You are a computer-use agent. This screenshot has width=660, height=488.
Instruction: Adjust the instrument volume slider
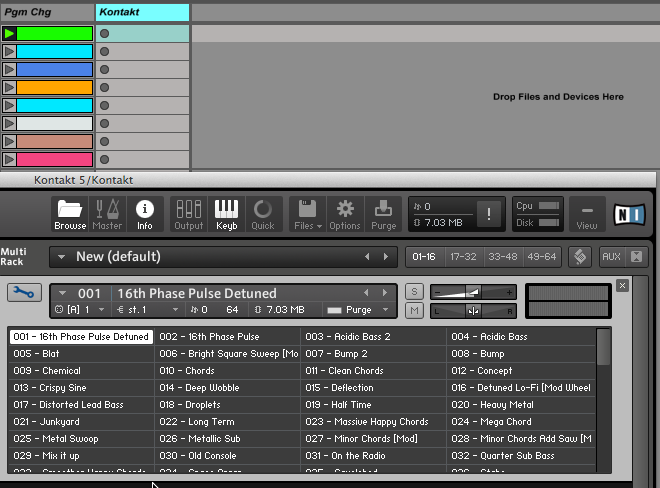pyautogui.click(x=473, y=292)
